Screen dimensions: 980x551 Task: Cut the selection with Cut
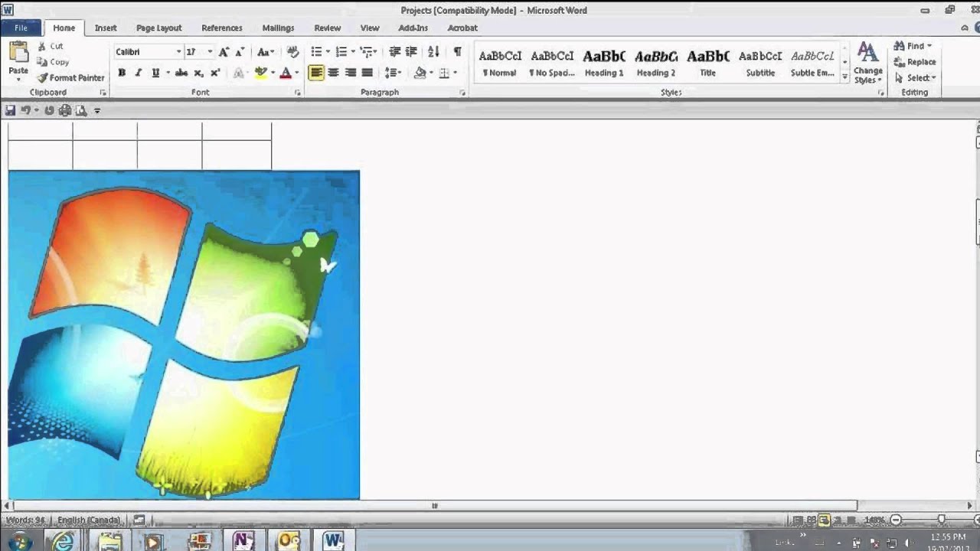tap(51, 46)
